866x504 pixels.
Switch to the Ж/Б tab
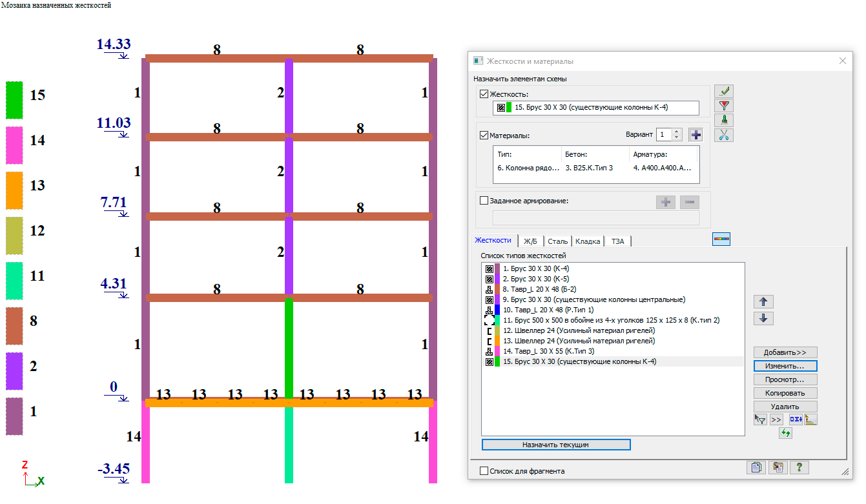[x=531, y=241]
